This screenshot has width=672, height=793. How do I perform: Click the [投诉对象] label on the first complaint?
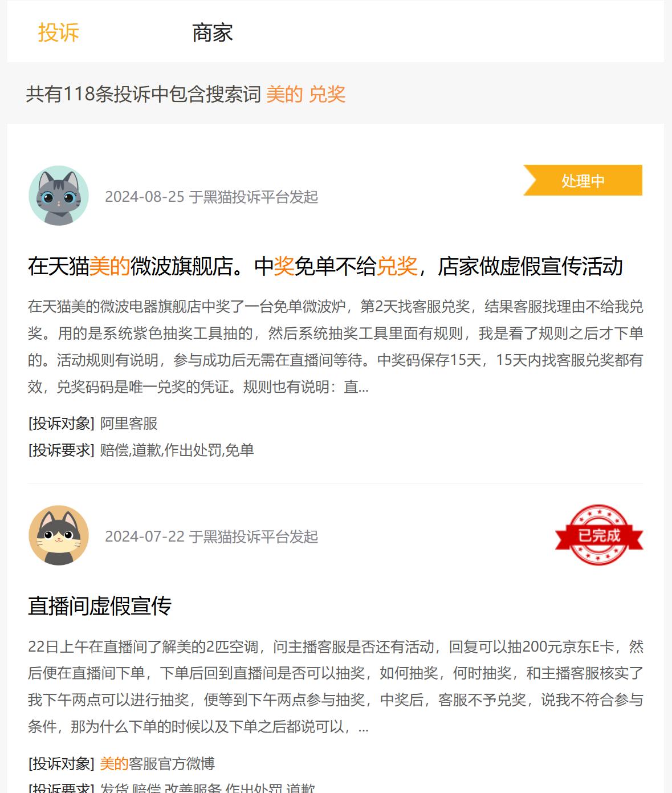pyautogui.click(x=61, y=424)
